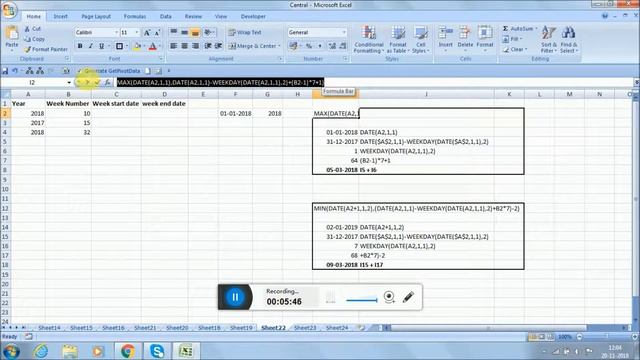Click the Windows Start orb
Viewport: 640px width, 360px height.
click(11, 351)
